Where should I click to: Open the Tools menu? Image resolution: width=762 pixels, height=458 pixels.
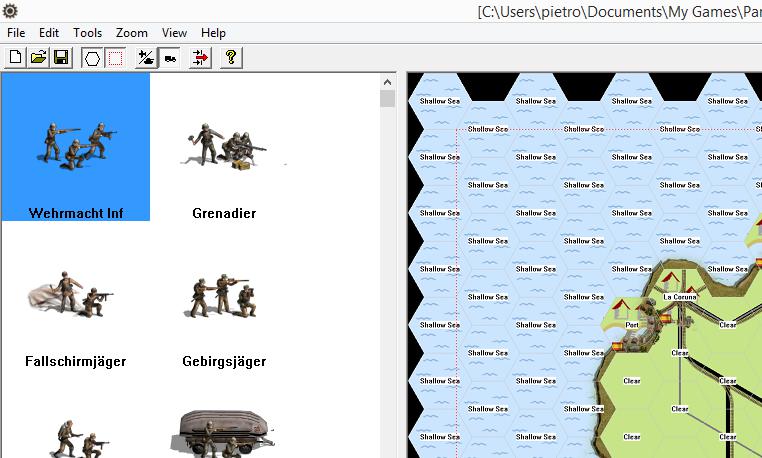pyautogui.click(x=87, y=33)
